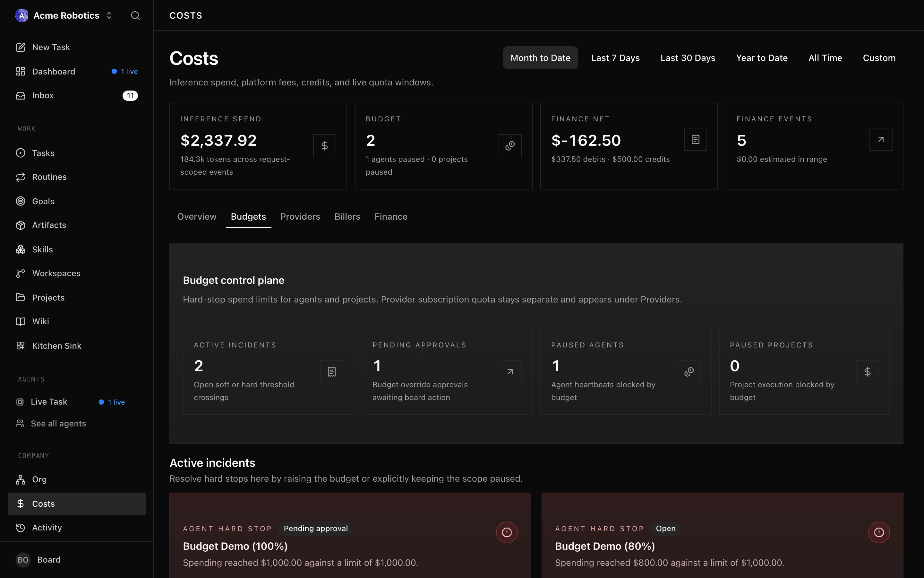This screenshot has height=578, width=924.
Task: Open the Dashboard grid icon
Action: coord(21,72)
